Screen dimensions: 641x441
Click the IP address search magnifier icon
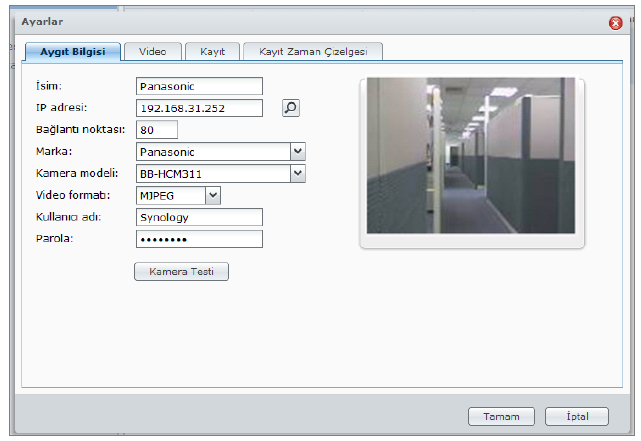(x=290, y=108)
